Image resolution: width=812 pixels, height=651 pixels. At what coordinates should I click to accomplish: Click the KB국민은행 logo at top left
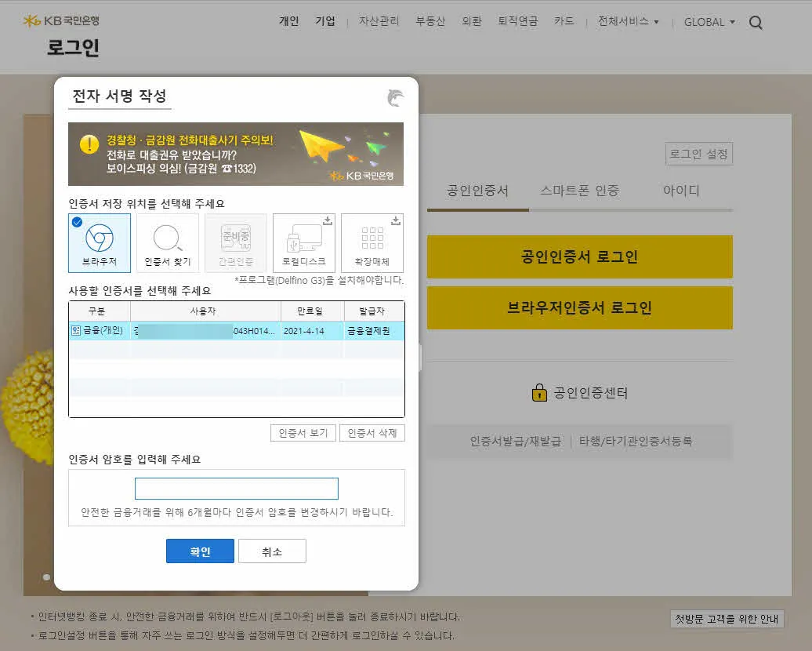click(61, 20)
